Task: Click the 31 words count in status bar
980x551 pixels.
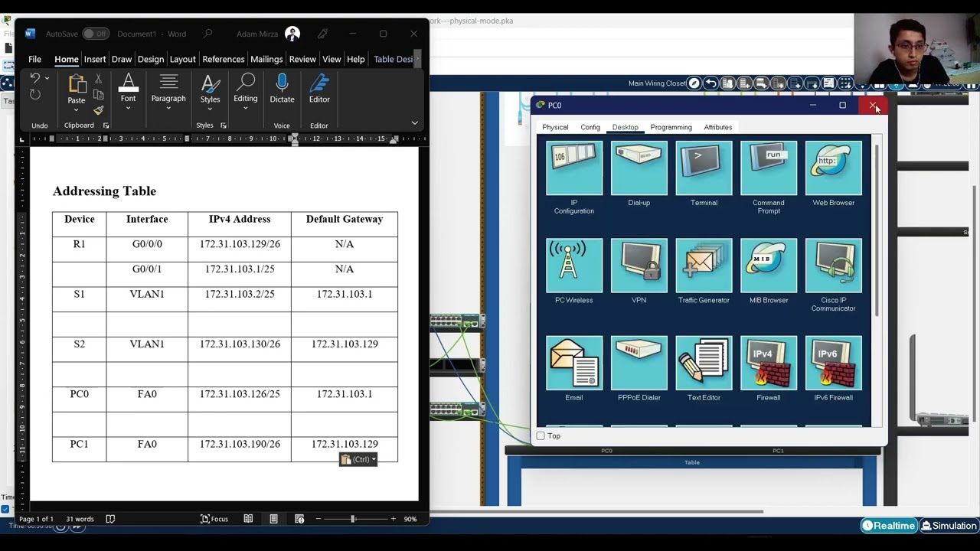Action: tap(80, 519)
